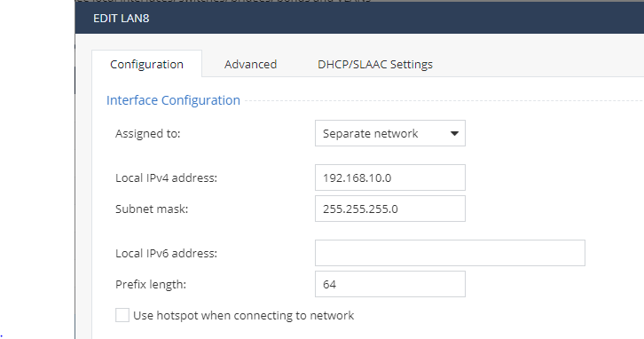
Task: Enable Use hotspot when connecting checkbox
Action: (x=122, y=315)
